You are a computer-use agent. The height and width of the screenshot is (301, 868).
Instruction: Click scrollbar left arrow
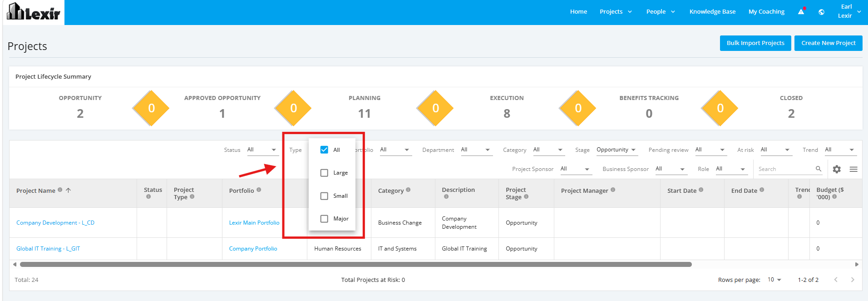(15, 264)
